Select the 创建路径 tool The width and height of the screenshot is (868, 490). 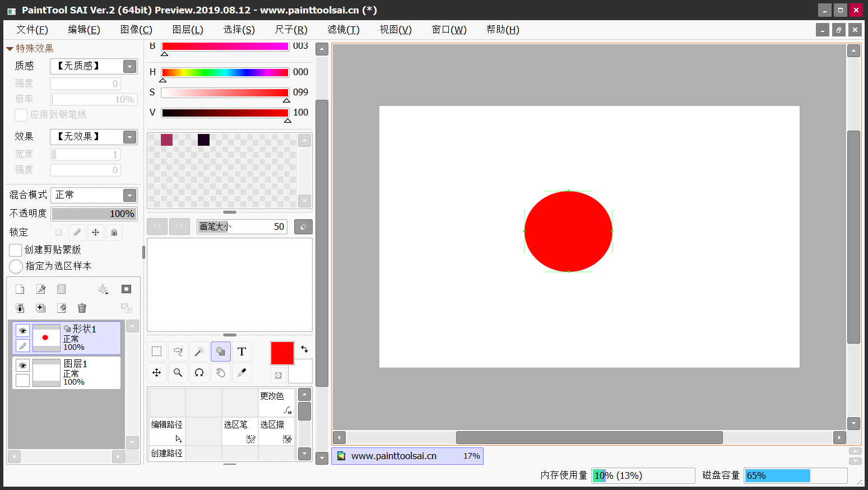167,454
